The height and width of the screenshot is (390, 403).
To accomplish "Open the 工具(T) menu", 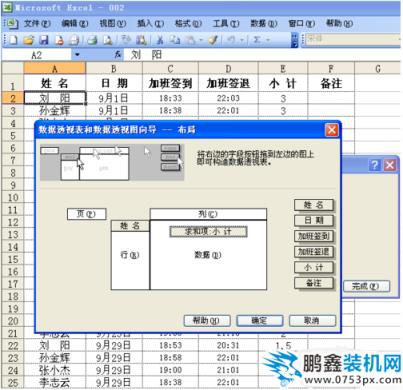I will tap(226, 24).
